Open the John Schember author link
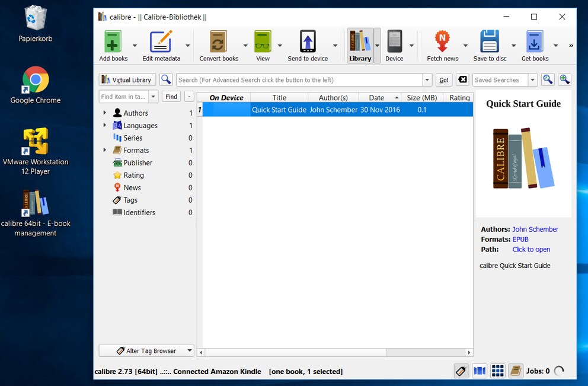 click(x=535, y=229)
